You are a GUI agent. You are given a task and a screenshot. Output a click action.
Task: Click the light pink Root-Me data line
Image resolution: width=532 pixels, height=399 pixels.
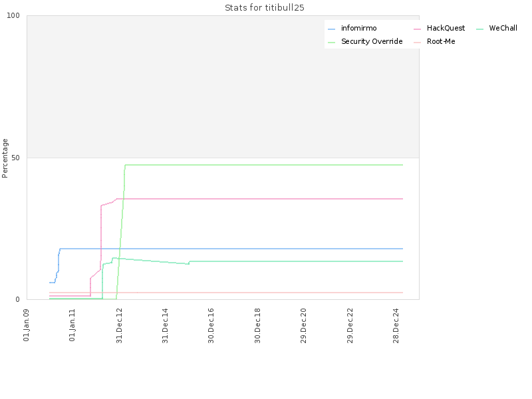(x=226, y=293)
